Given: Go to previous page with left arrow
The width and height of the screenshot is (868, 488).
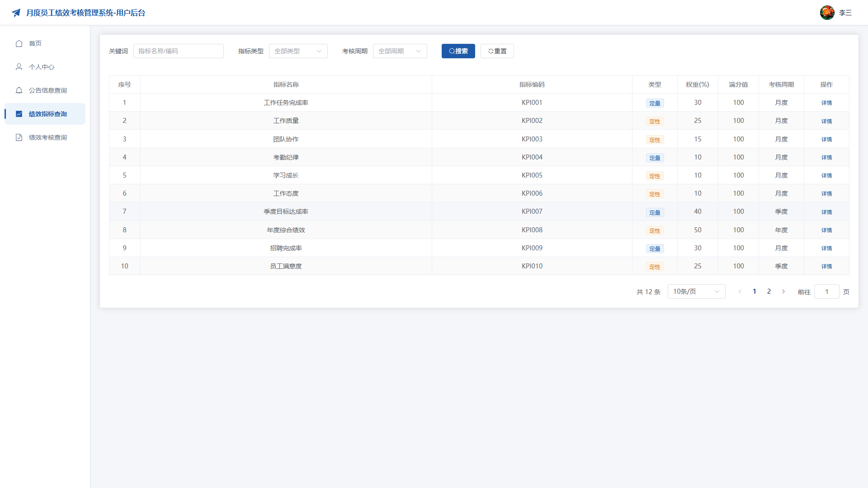Looking at the screenshot, I should [740, 291].
